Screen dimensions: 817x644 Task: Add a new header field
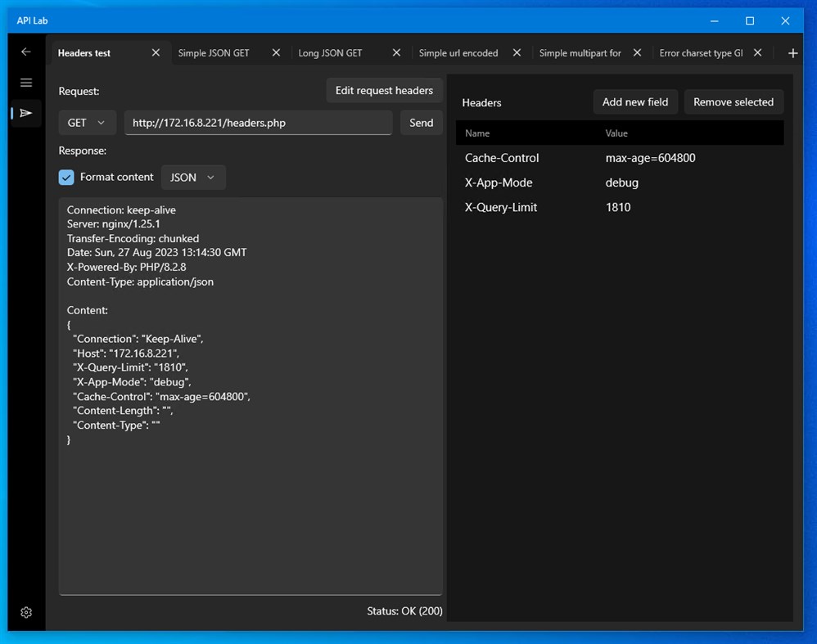(635, 101)
